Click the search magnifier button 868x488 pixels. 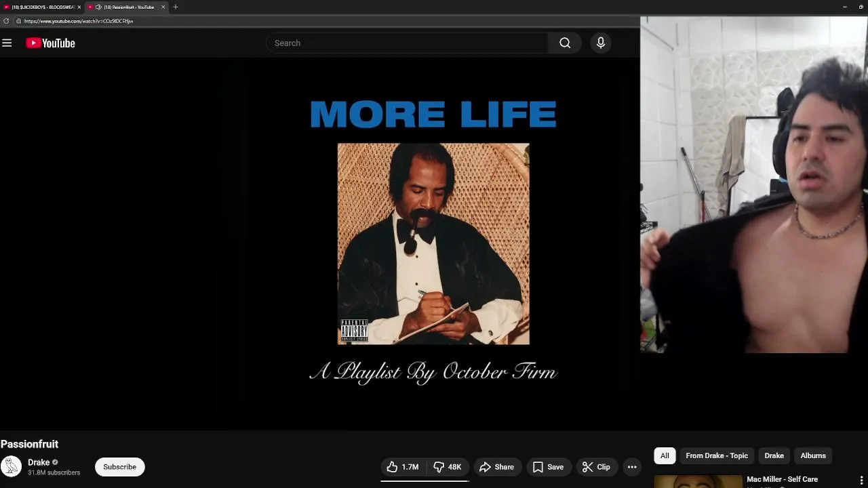tap(565, 43)
